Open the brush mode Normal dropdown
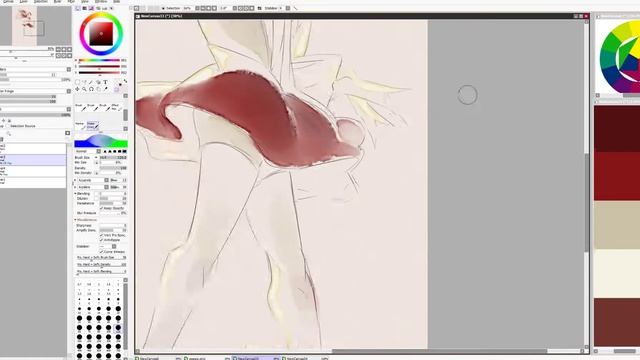This screenshot has width=640, height=360. tap(87, 151)
